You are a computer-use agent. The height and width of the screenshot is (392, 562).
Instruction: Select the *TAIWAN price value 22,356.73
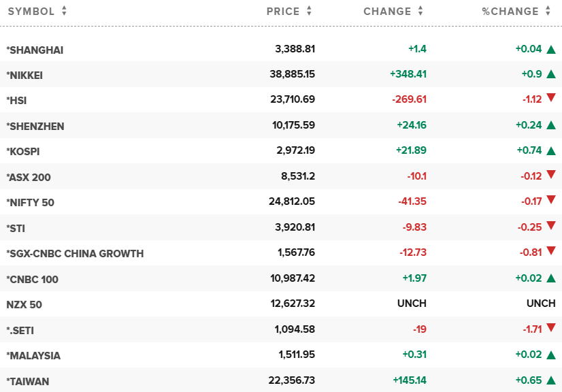(292, 381)
